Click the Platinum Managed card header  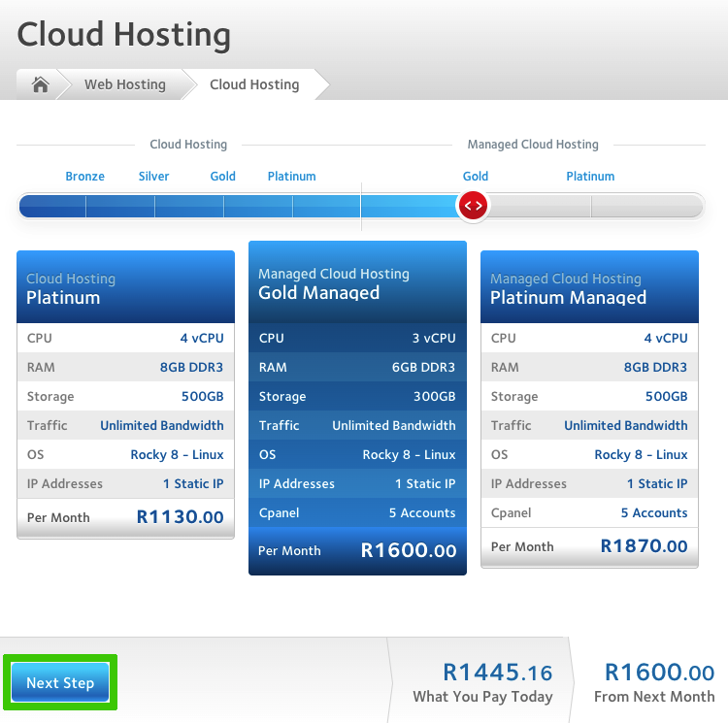[589, 288]
